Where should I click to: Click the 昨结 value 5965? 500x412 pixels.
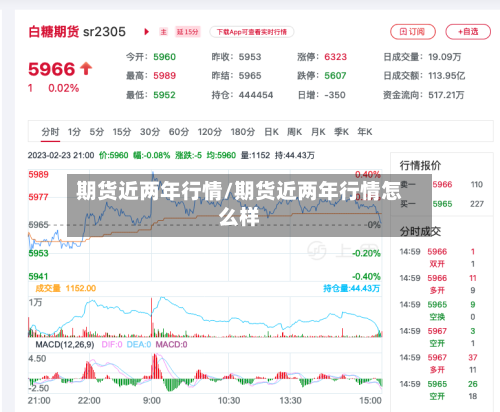250,76
